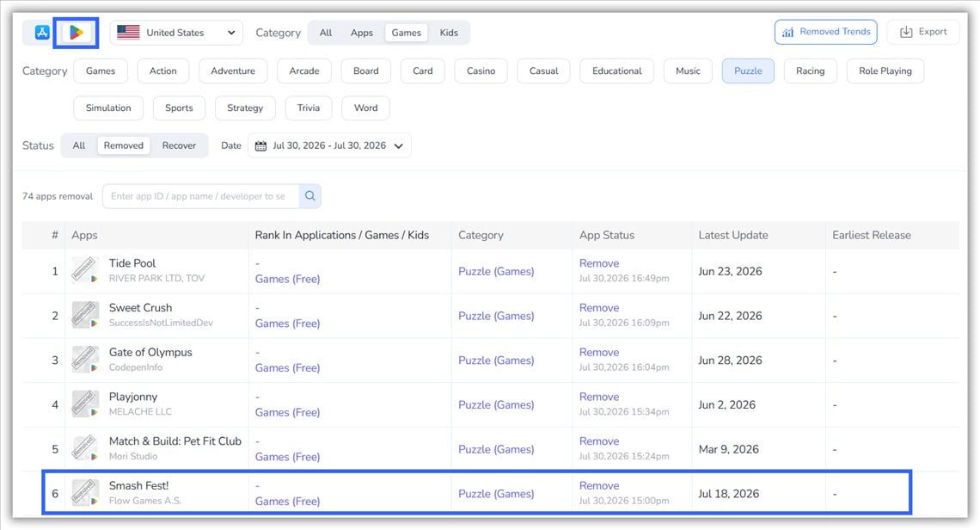Open the Tide Pool app icon
This screenshot has height=530, width=980.
click(85, 270)
